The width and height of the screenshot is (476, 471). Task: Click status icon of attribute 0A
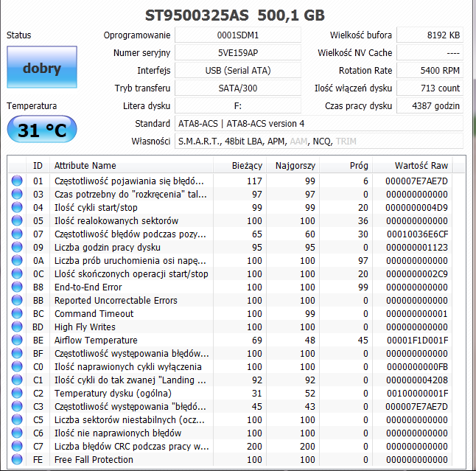point(17,260)
